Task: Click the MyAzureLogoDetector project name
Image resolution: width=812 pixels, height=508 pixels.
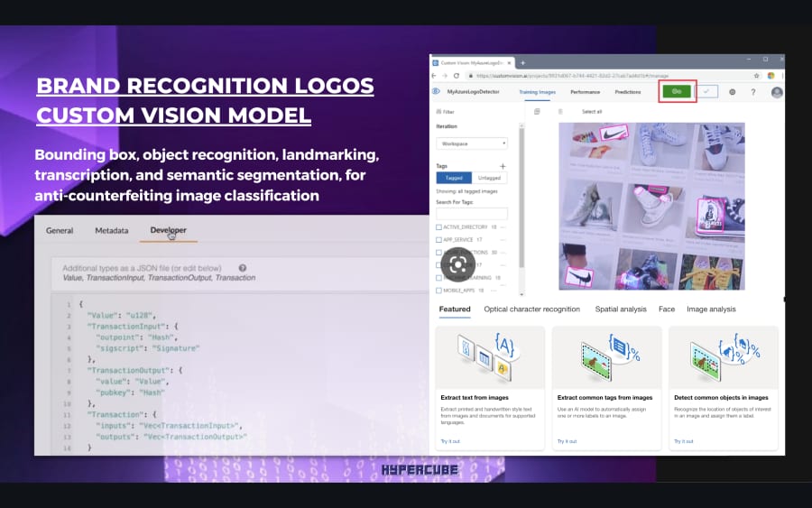Action: tap(473, 92)
